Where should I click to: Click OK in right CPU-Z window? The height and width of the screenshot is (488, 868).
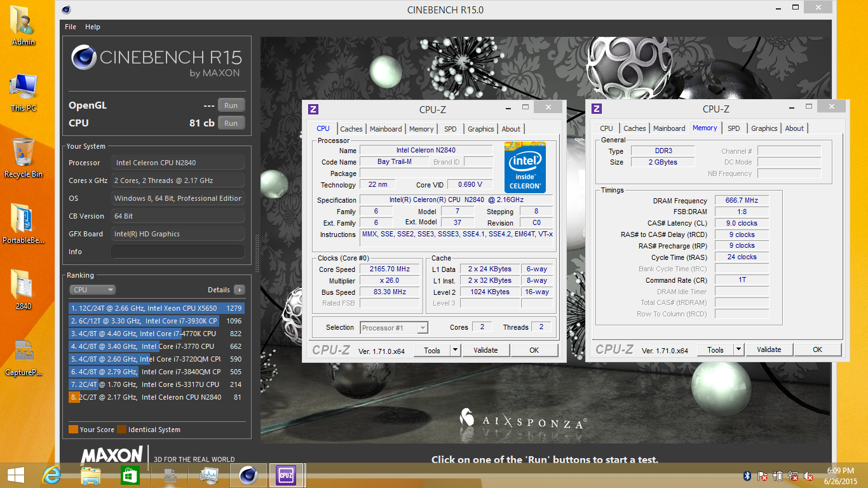[x=818, y=349]
